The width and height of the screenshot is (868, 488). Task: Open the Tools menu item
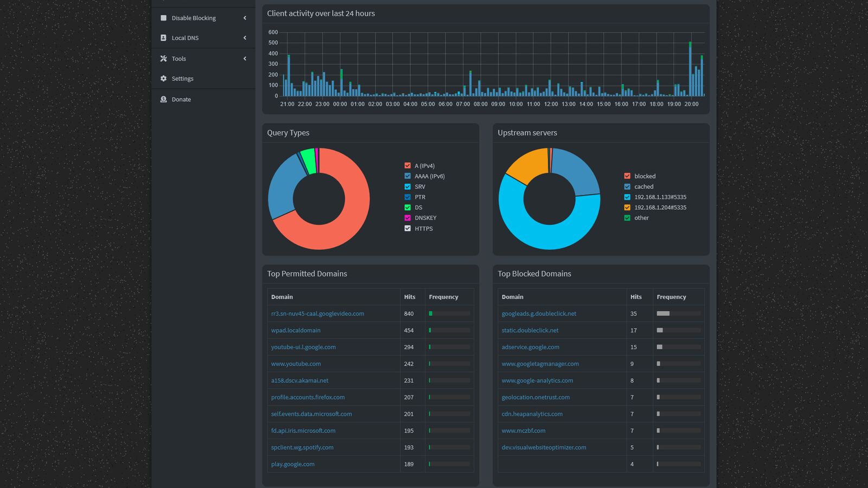[x=203, y=59]
